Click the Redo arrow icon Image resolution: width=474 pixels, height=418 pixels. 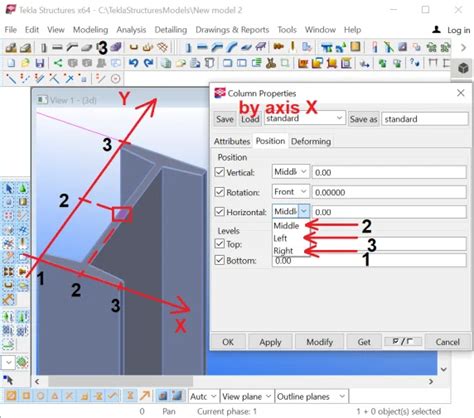[x=148, y=63]
